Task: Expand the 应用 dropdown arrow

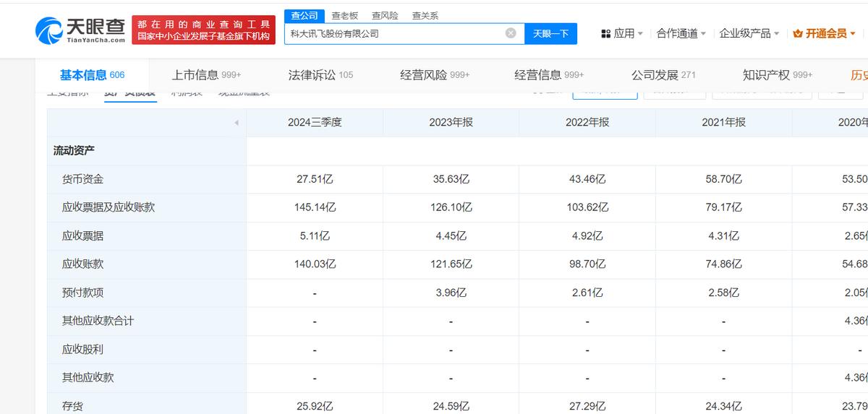Action: (641, 34)
